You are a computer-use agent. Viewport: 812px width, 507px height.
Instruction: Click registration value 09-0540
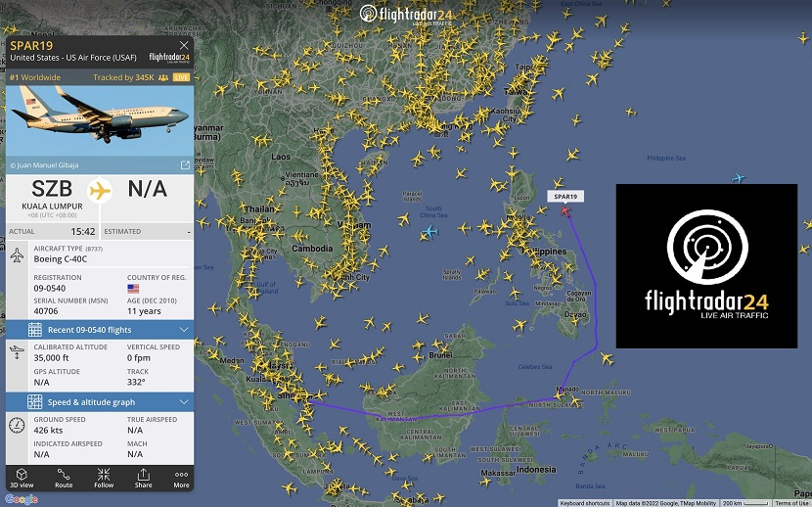click(50, 289)
